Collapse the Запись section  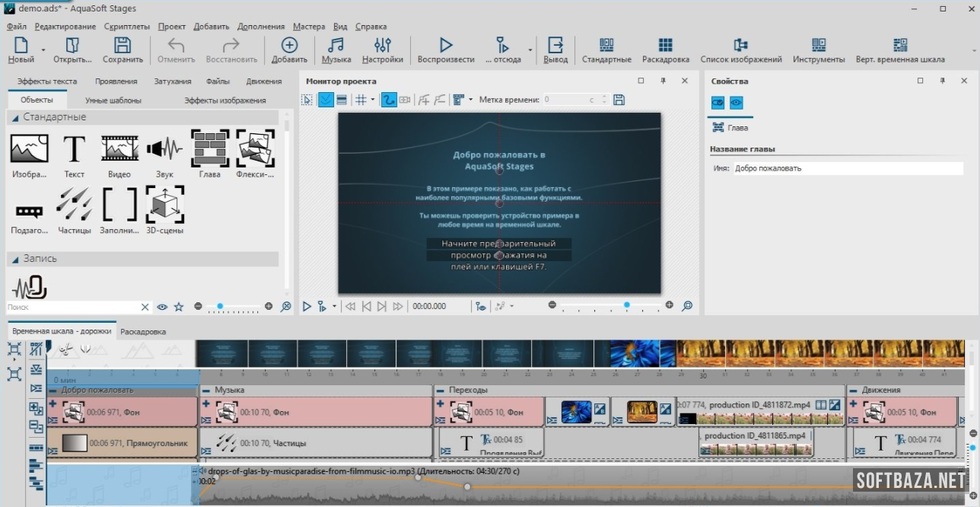point(15,259)
